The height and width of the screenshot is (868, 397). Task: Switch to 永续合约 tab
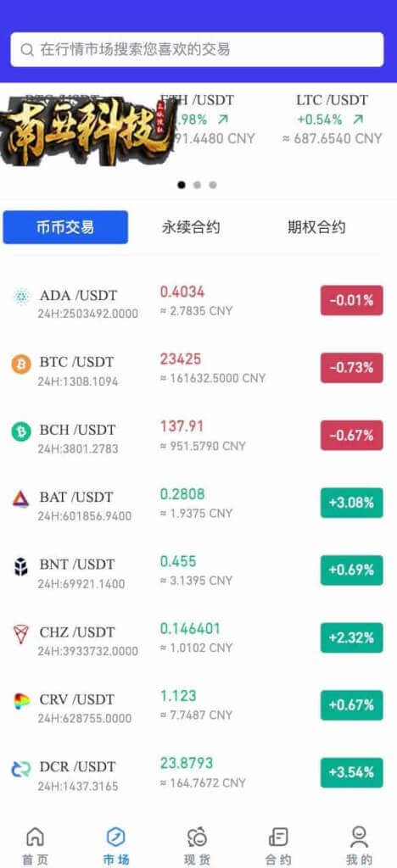click(x=191, y=227)
